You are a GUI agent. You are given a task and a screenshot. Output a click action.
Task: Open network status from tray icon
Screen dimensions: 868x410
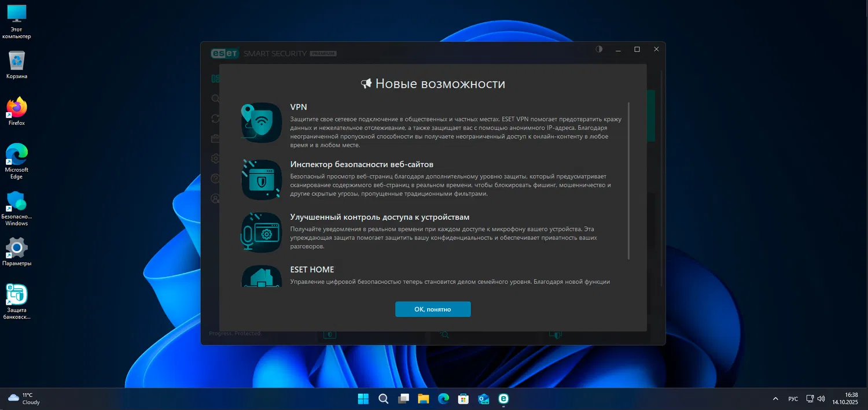pyautogui.click(x=810, y=399)
